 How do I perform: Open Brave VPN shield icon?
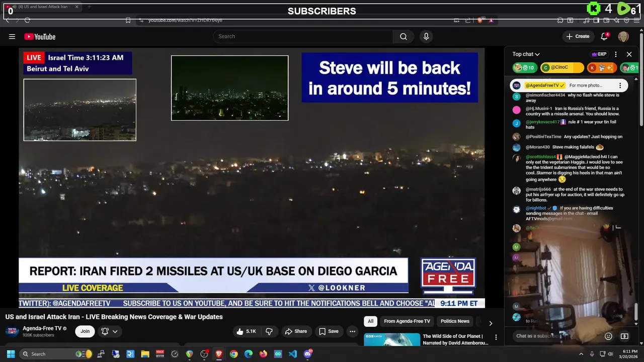pos(626,20)
